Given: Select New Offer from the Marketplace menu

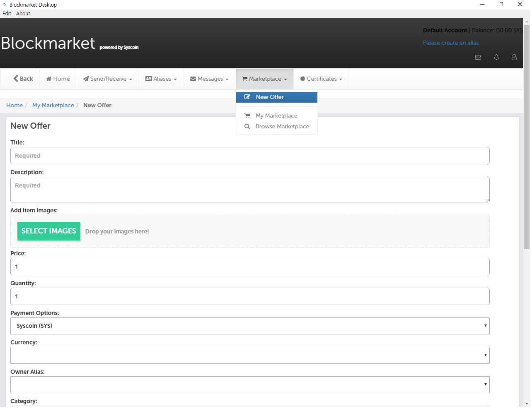Looking at the screenshot, I should click(x=277, y=97).
